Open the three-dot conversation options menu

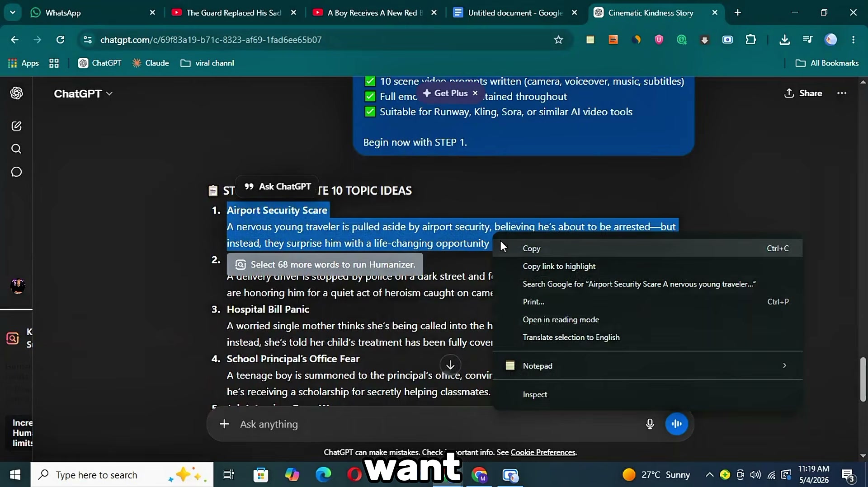[842, 93]
